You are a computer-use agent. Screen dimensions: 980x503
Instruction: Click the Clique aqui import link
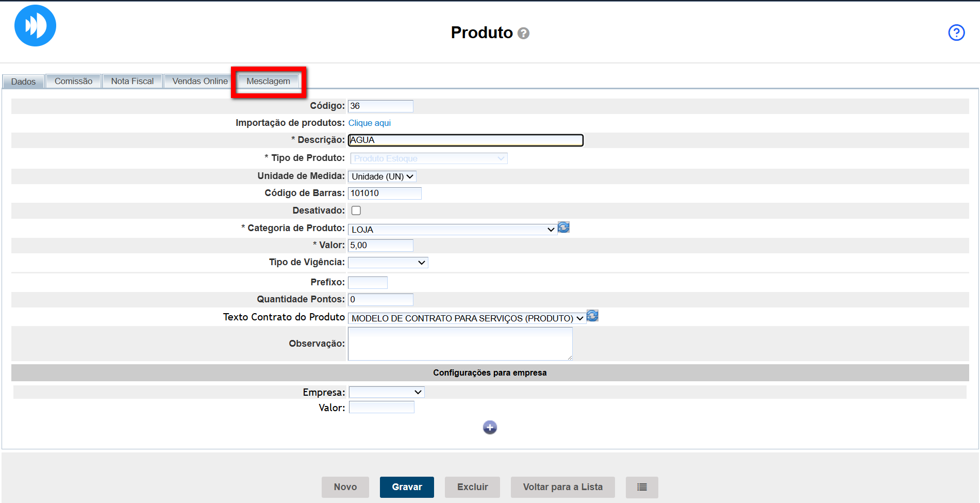point(369,123)
